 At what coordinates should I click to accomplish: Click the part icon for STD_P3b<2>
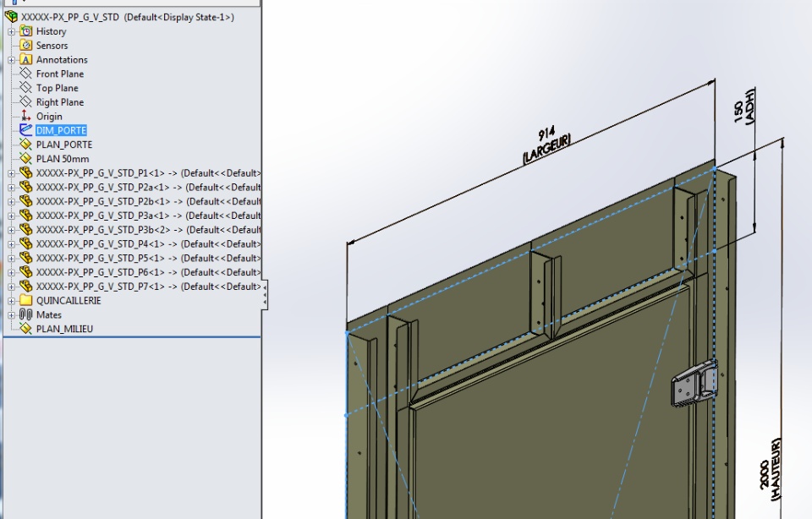[x=26, y=229]
